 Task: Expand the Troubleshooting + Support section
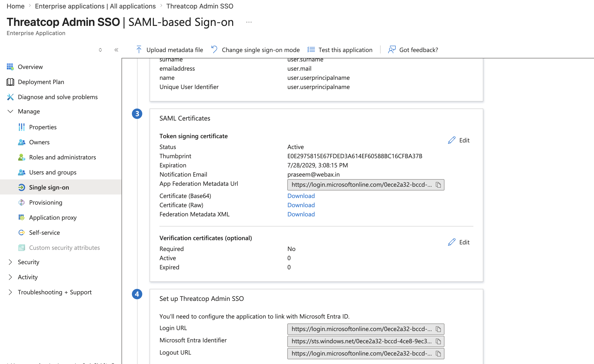coord(10,292)
